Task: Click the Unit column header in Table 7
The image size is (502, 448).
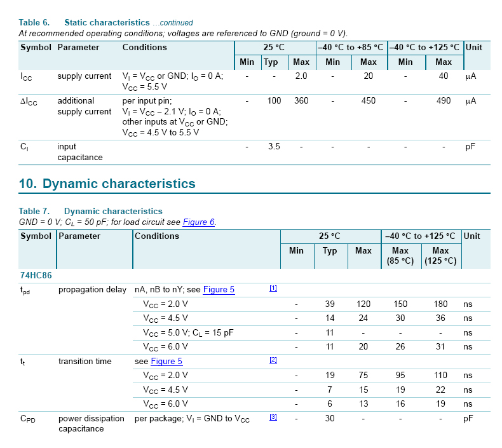Action: [x=472, y=236]
